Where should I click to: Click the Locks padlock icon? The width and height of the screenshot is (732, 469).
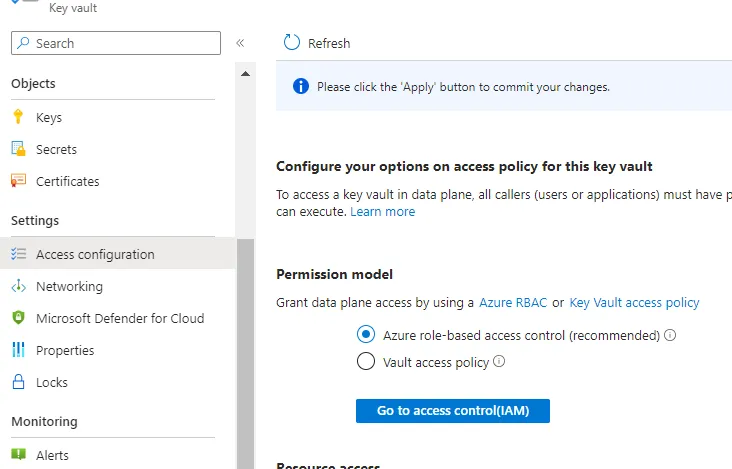tap(17, 382)
